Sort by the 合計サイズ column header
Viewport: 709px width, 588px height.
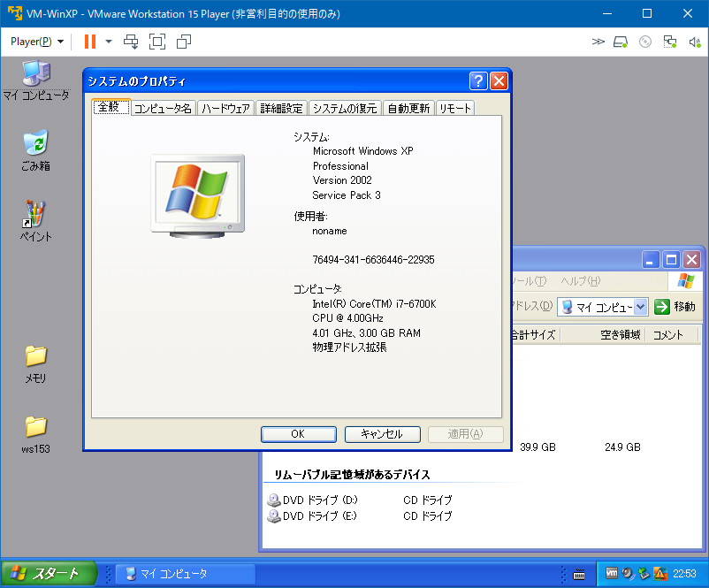[x=536, y=335]
